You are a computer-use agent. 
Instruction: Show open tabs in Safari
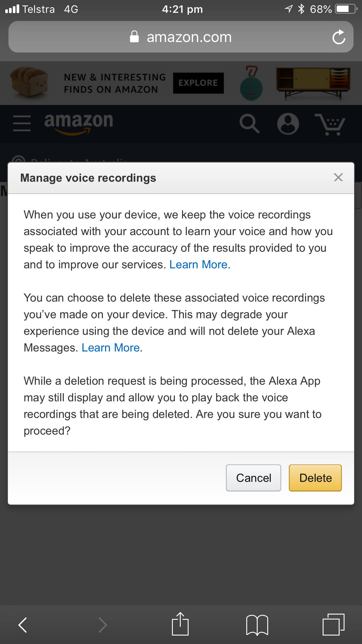(x=334, y=624)
